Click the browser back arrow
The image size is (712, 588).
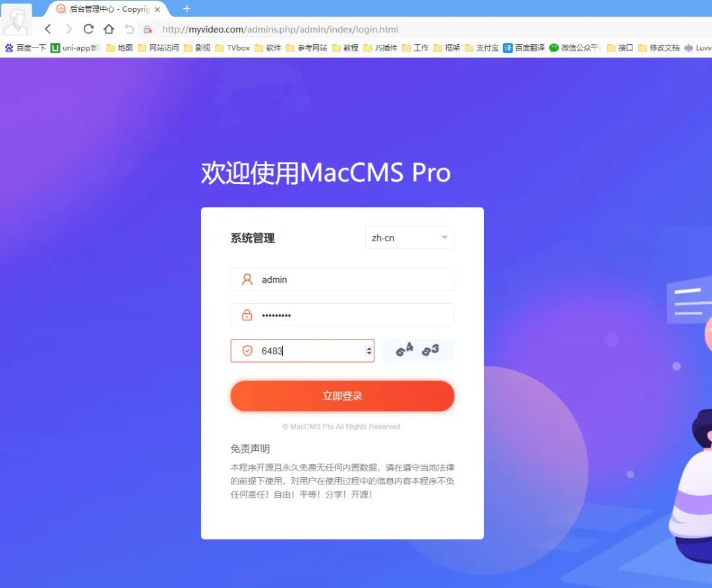pyautogui.click(x=47, y=29)
